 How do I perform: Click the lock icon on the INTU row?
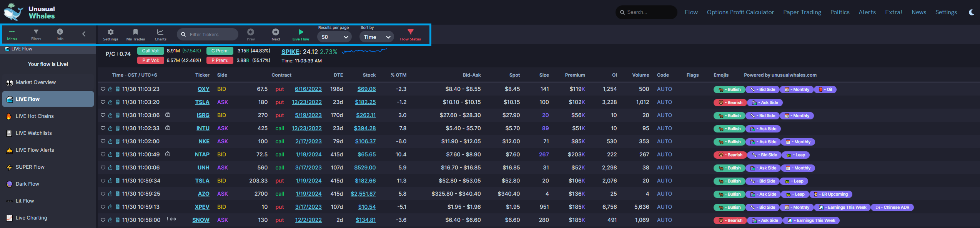pos(168,128)
